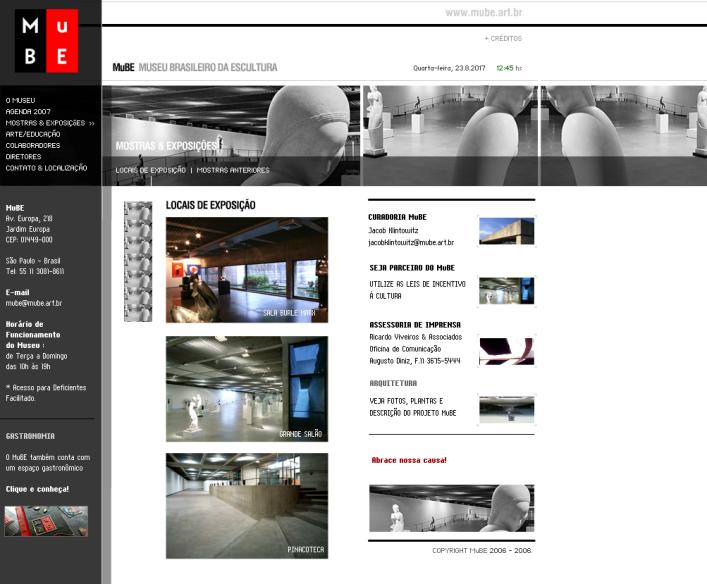Click the sculpture banner below Abrace nossa causa
The image size is (707, 584).
452,508
